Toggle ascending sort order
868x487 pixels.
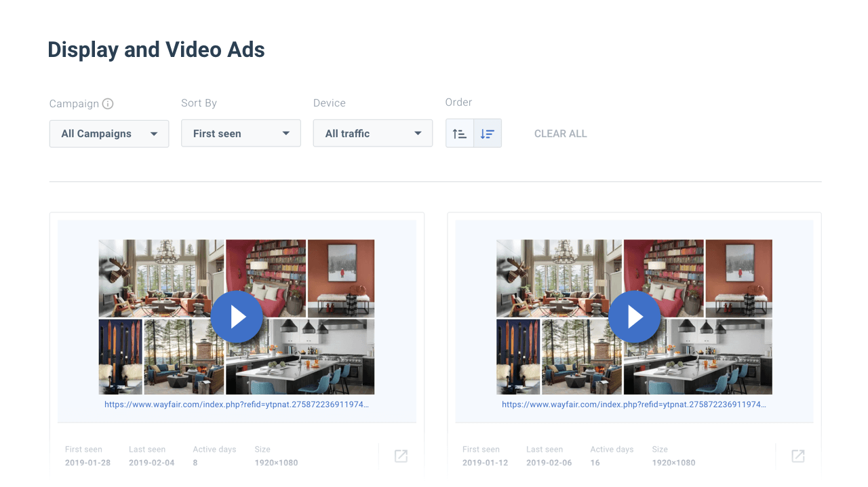[460, 134]
